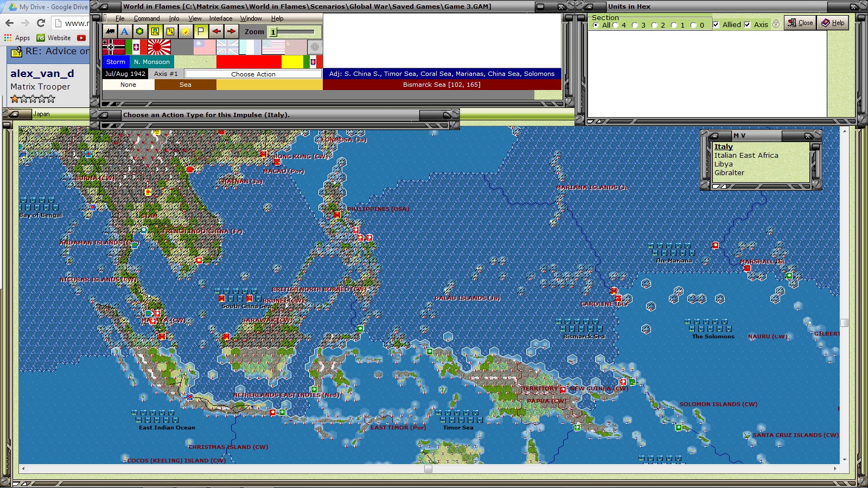
Task: Click the train/rail toolbar icon
Action: (x=110, y=31)
